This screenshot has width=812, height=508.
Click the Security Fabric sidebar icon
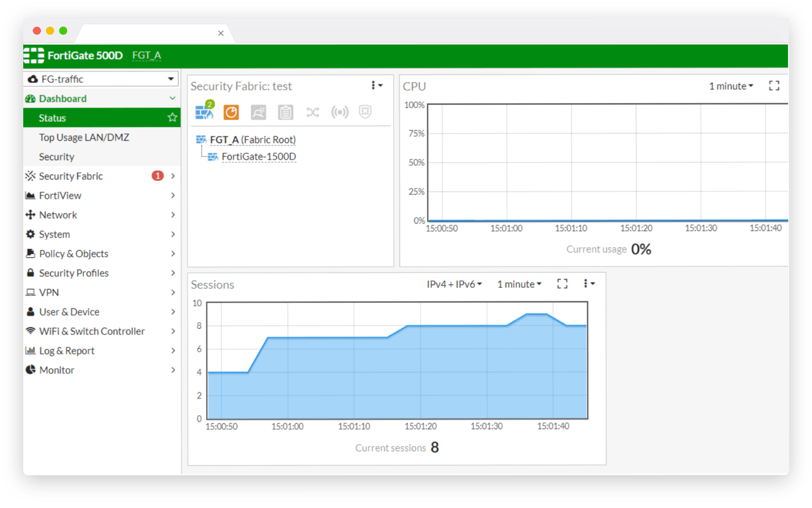[30, 176]
